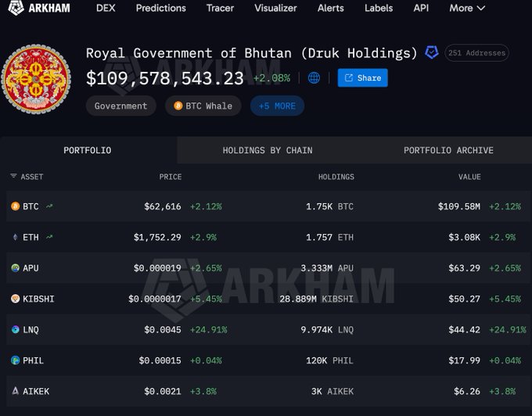532x416 pixels.
Task: Click the ETH coin icon
Action: (16, 237)
